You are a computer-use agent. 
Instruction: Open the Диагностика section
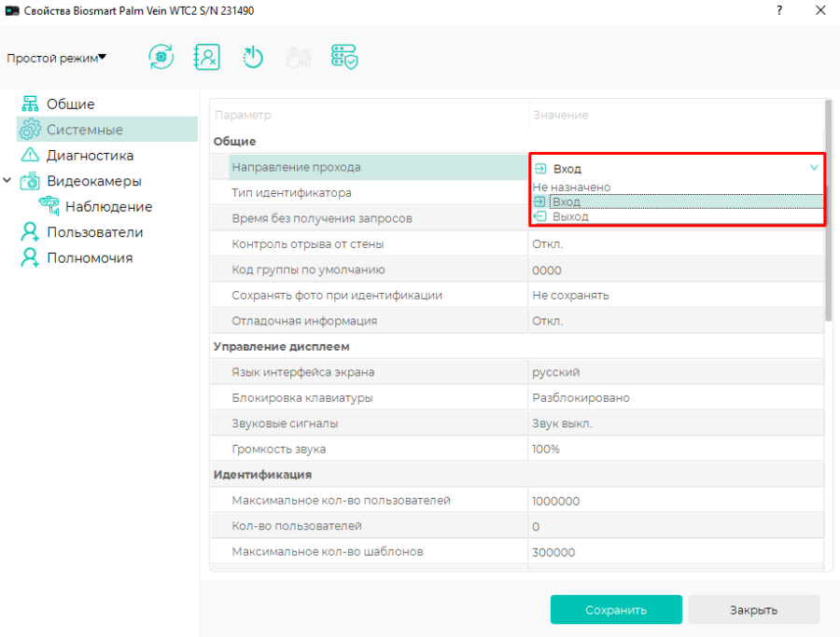(x=90, y=155)
